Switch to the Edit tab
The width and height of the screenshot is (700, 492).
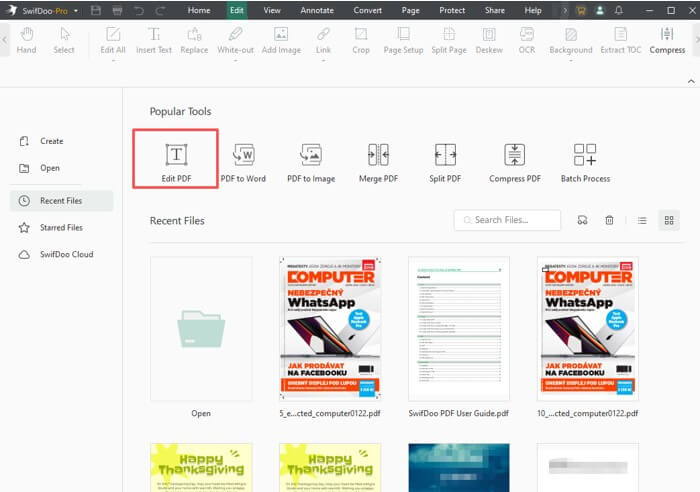point(237,10)
